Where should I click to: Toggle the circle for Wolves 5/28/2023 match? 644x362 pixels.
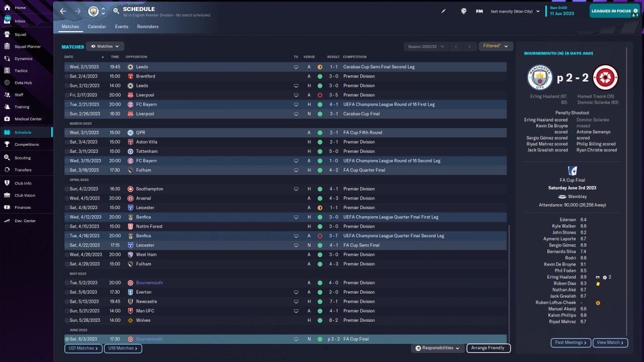(x=67, y=320)
